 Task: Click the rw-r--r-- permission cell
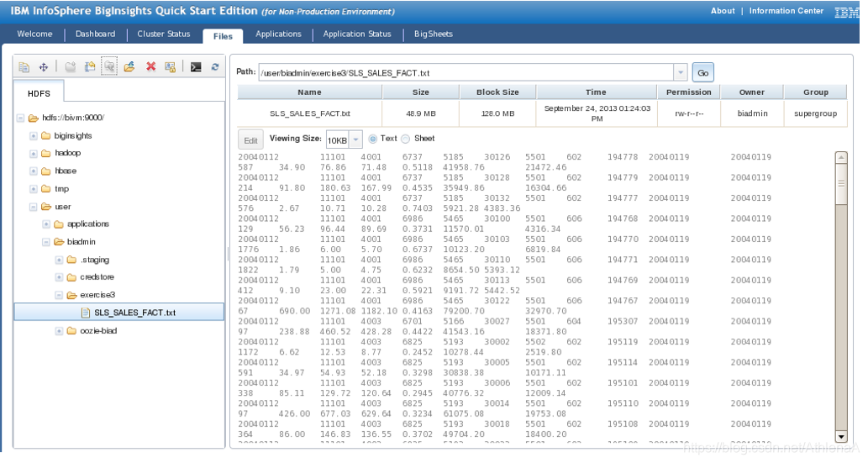click(x=689, y=113)
